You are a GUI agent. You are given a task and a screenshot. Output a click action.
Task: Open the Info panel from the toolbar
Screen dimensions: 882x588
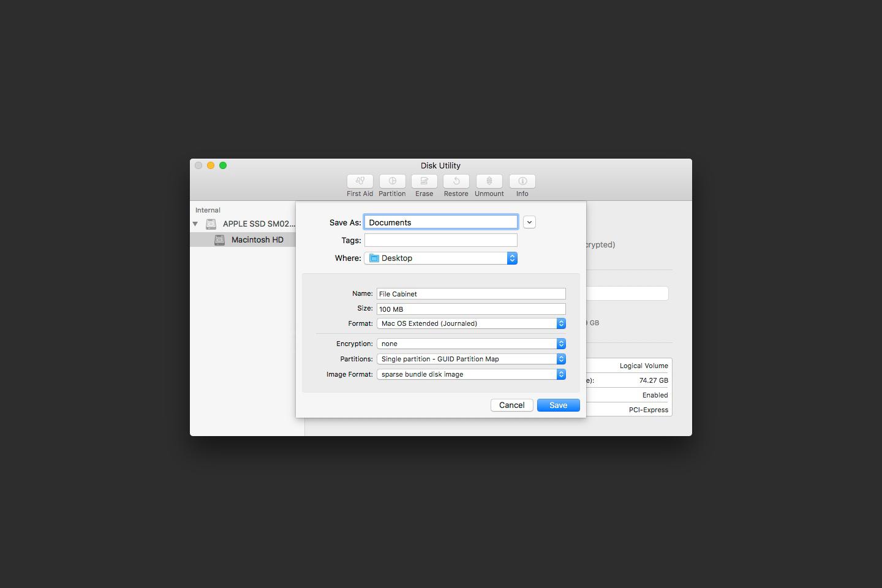point(522,185)
